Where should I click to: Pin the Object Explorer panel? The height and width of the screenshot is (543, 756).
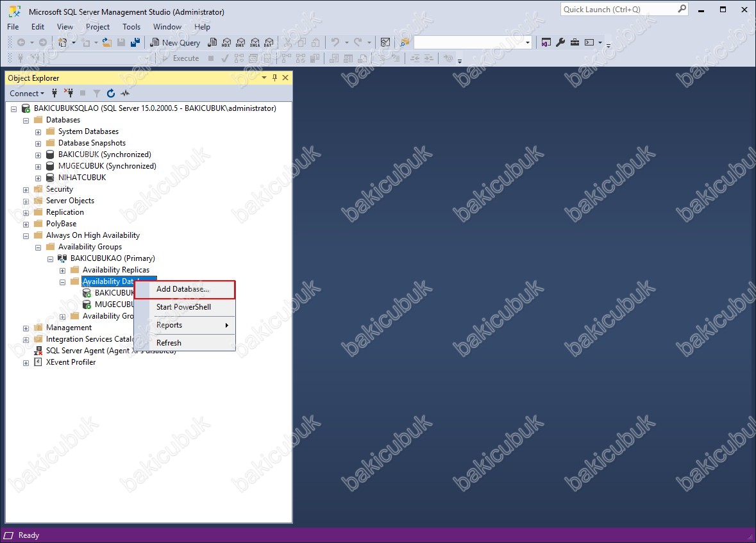[275, 78]
